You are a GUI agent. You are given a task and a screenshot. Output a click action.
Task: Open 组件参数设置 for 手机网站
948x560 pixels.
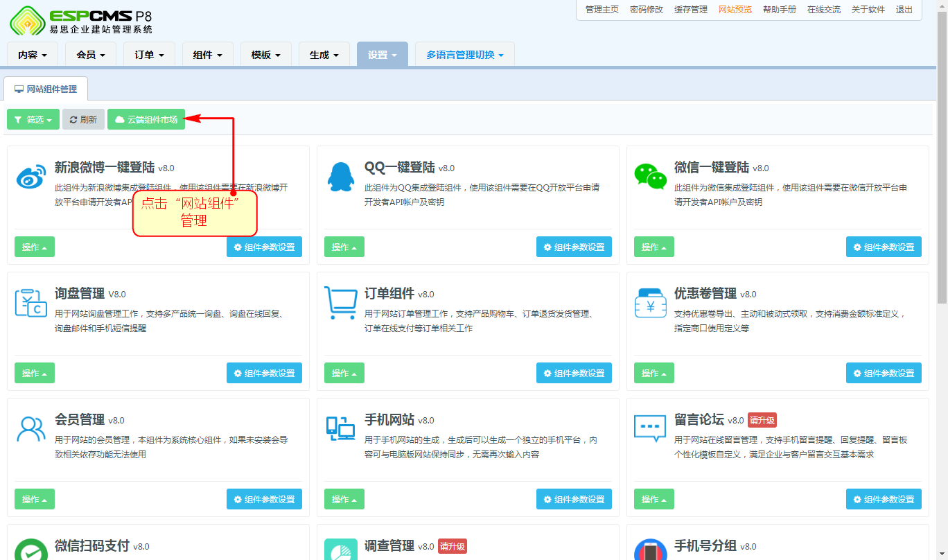(x=574, y=499)
